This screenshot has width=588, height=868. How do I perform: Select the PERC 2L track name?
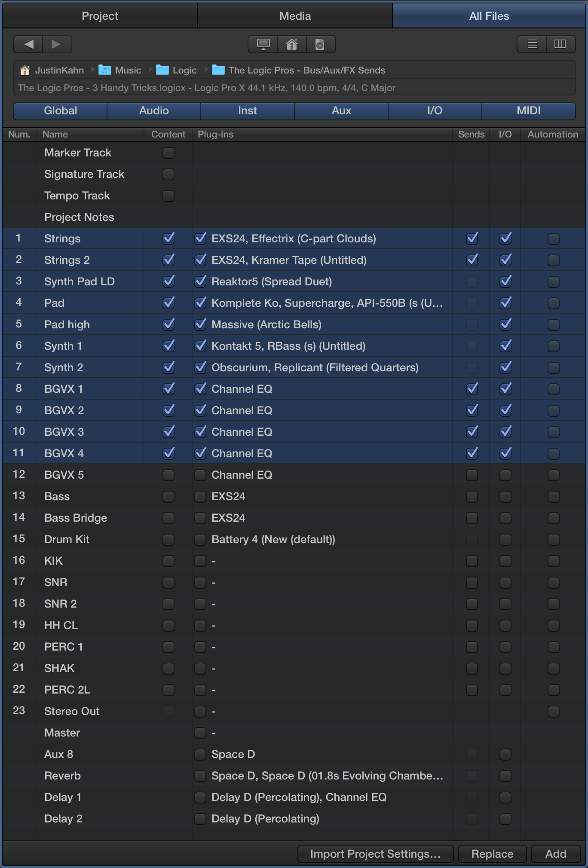tap(67, 690)
